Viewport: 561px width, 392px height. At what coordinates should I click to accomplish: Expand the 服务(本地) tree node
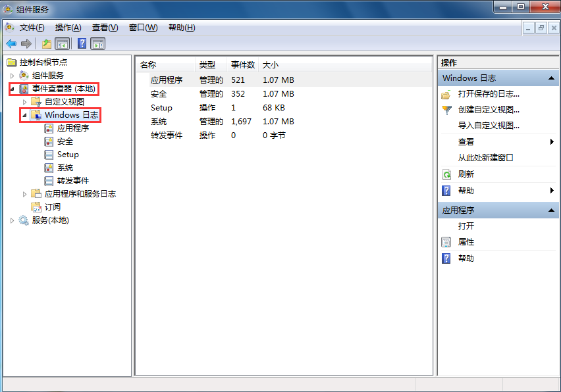pos(12,220)
